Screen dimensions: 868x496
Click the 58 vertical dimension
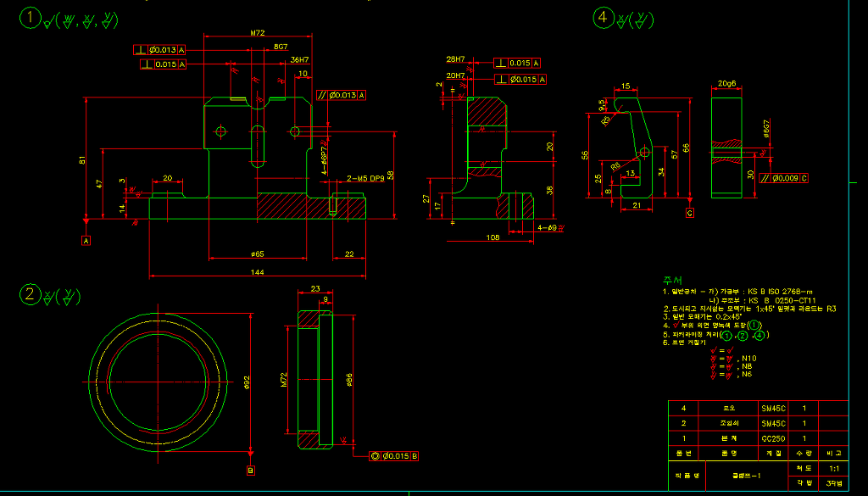coord(390,175)
